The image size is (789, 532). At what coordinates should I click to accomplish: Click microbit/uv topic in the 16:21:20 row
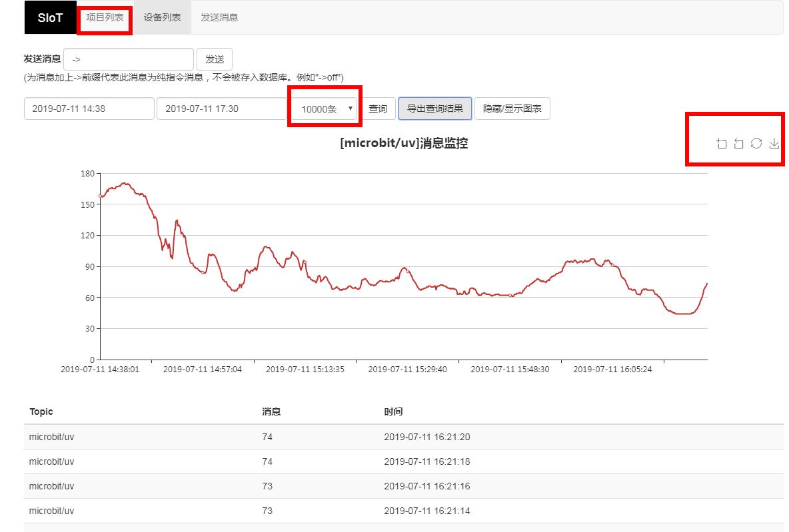(51, 437)
